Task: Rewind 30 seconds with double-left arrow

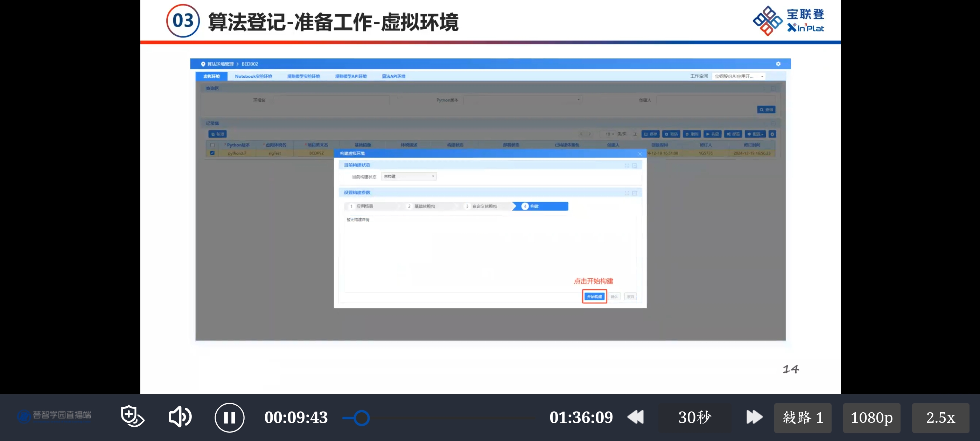Action: point(635,418)
